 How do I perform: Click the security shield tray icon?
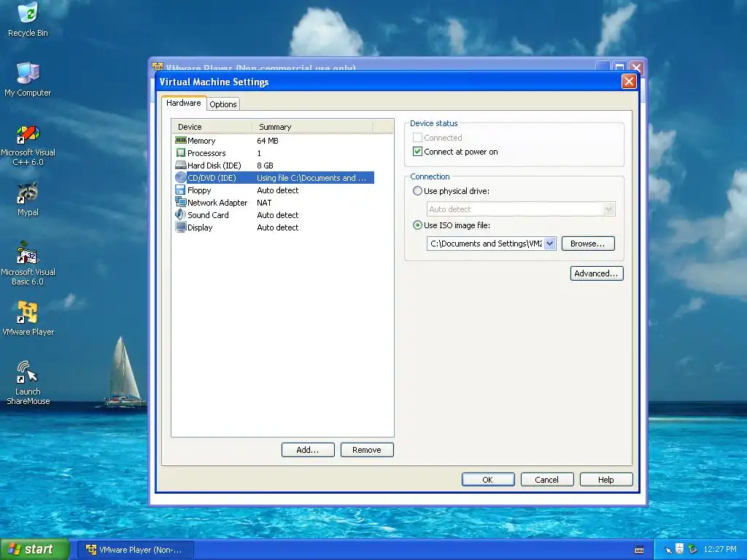click(680, 549)
